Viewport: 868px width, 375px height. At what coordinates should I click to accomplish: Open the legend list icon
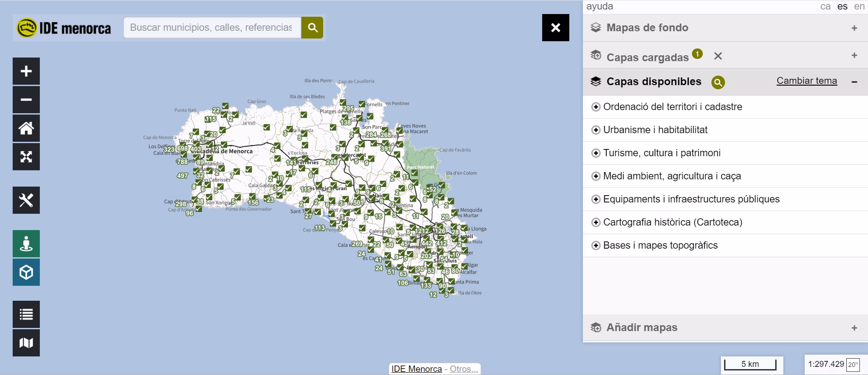point(26,314)
